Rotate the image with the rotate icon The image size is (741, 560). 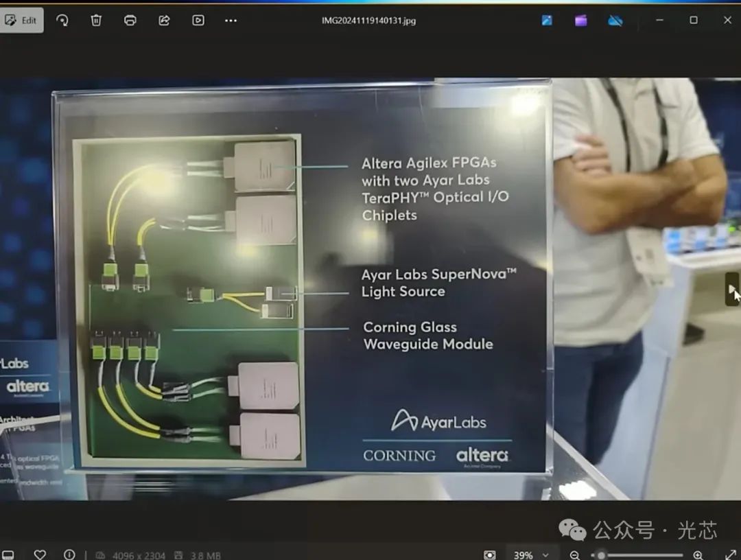pyautogui.click(x=62, y=21)
